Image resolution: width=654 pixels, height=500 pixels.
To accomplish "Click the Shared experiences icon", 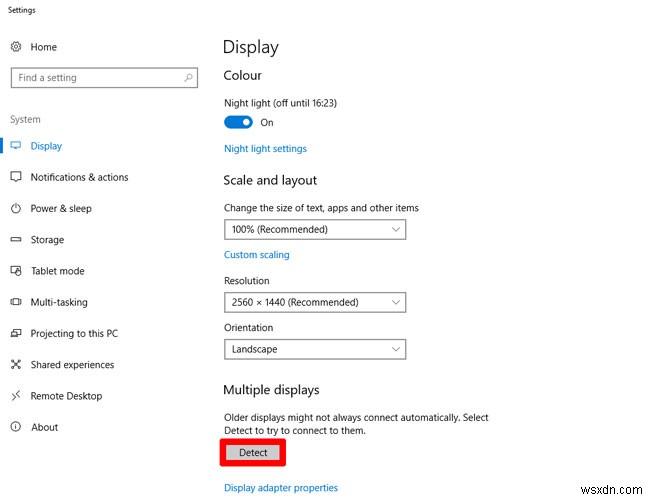I will 16,365.
